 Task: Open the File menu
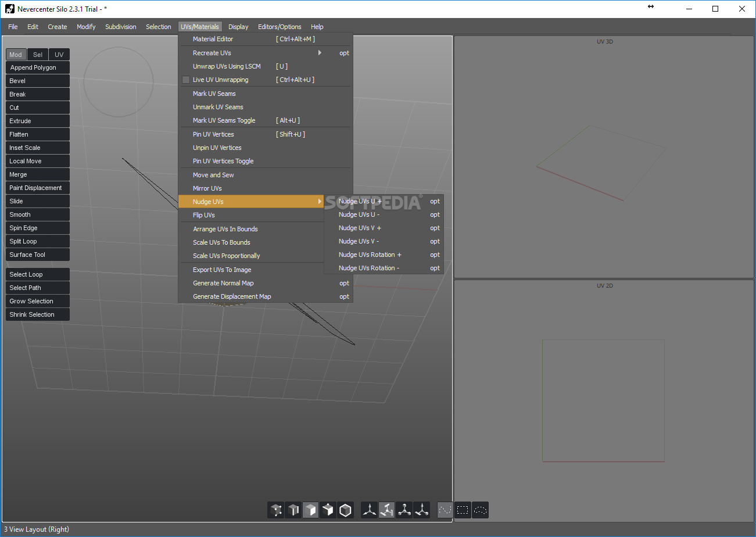(13, 27)
